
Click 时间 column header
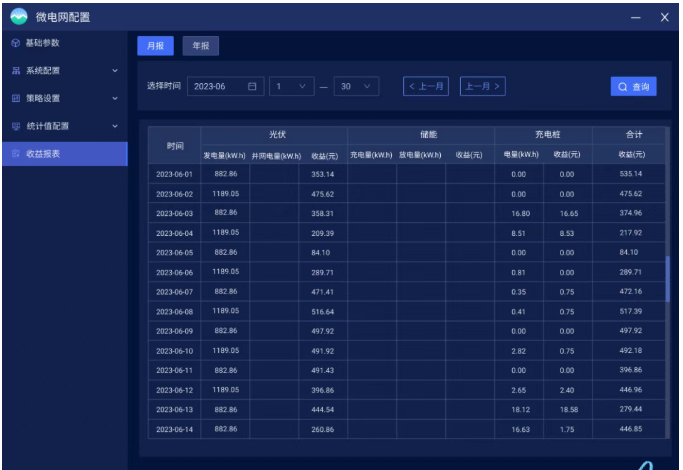click(x=175, y=145)
